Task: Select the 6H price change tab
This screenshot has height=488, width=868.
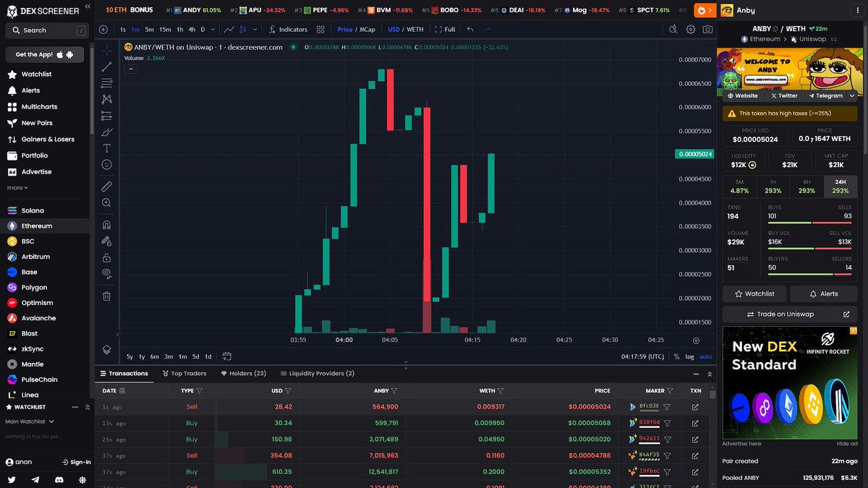Action: [x=807, y=187]
